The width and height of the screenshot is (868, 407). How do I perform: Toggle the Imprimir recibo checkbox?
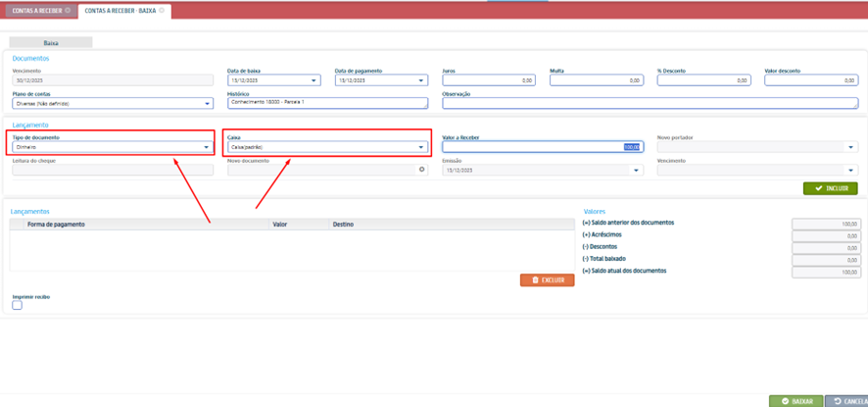click(x=17, y=305)
